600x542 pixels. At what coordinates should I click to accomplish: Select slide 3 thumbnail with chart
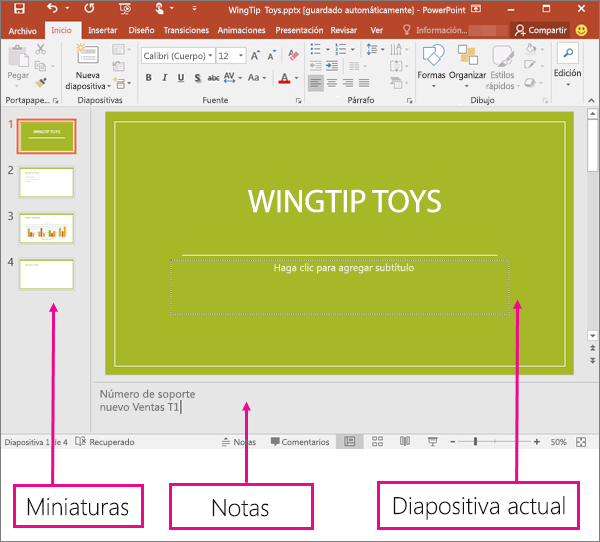point(46,228)
